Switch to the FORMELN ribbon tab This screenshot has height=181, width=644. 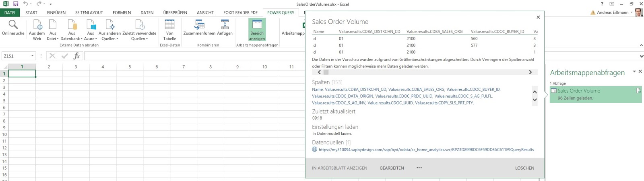(x=122, y=12)
